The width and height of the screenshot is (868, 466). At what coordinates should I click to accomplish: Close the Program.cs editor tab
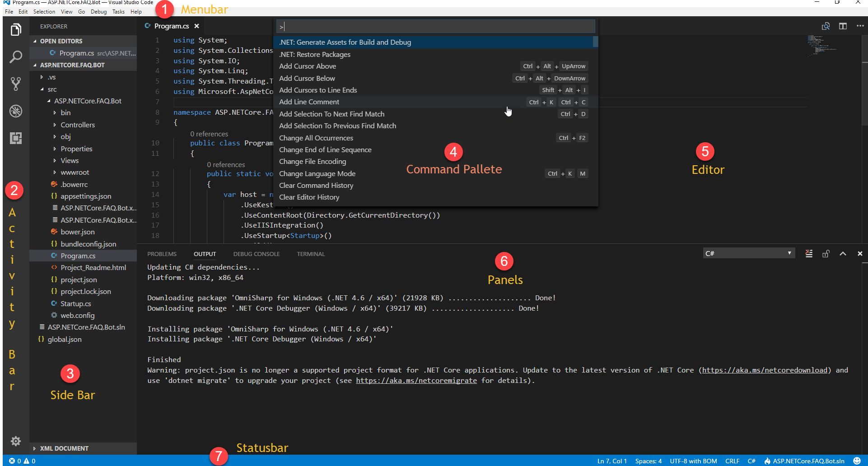click(196, 26)
